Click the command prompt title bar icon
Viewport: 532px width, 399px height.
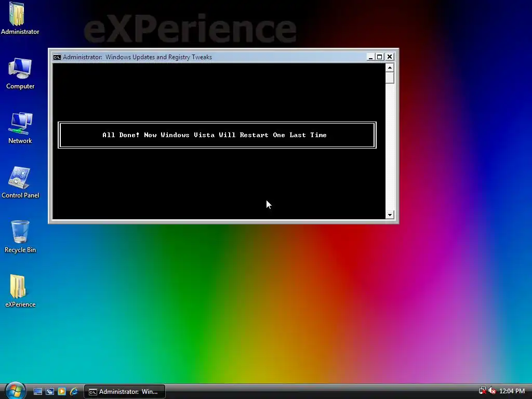[x=57, y=57]
